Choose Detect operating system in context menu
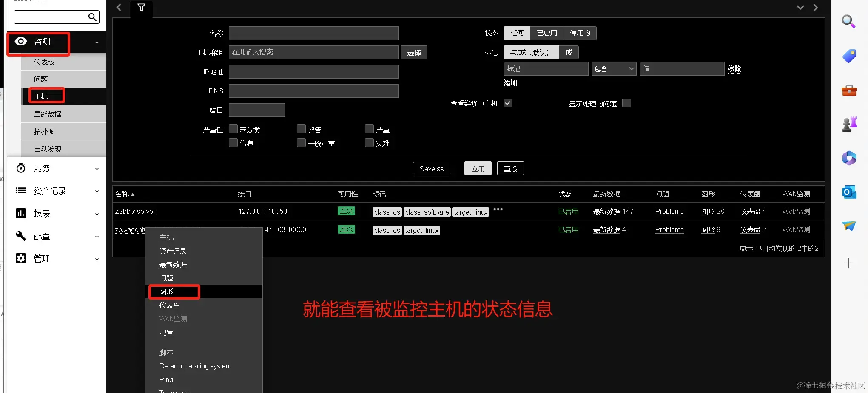Viewport: 868px width, 393px height. (x=204, y=366)
